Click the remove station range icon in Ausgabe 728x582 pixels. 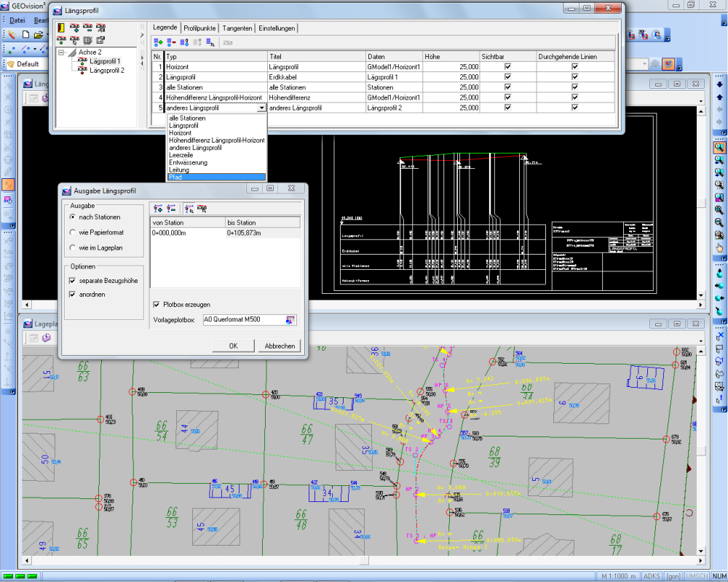tap(171, 208)
